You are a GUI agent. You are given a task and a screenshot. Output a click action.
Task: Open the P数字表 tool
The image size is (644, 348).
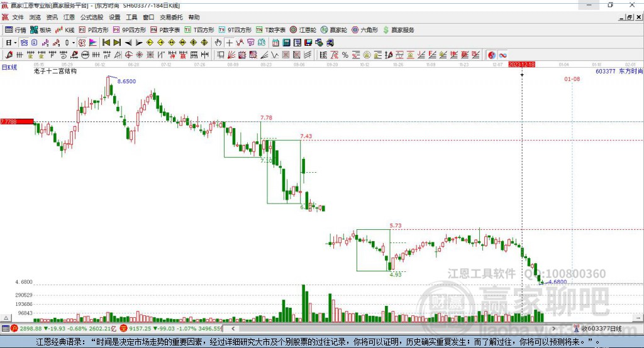tap(165, 30)
